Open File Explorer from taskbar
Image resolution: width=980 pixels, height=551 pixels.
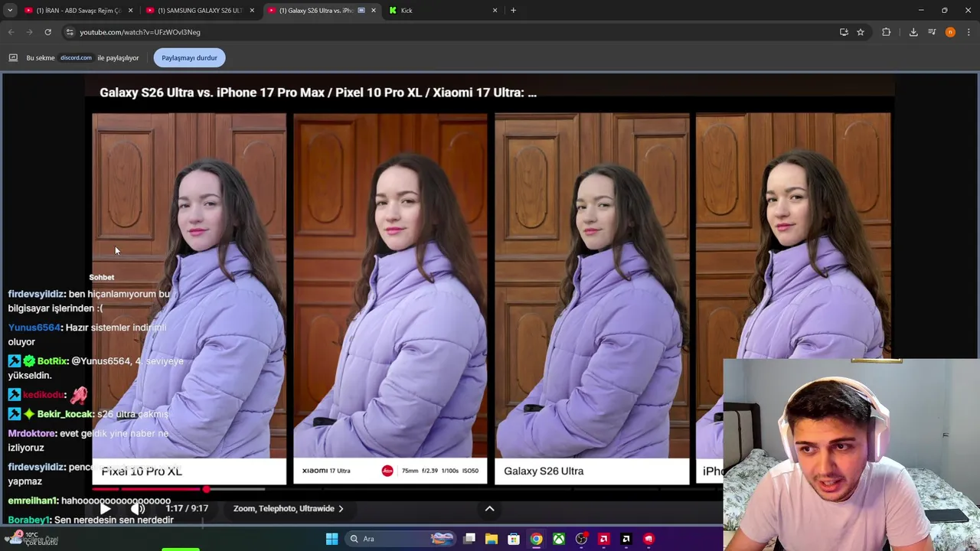(492, 539)
